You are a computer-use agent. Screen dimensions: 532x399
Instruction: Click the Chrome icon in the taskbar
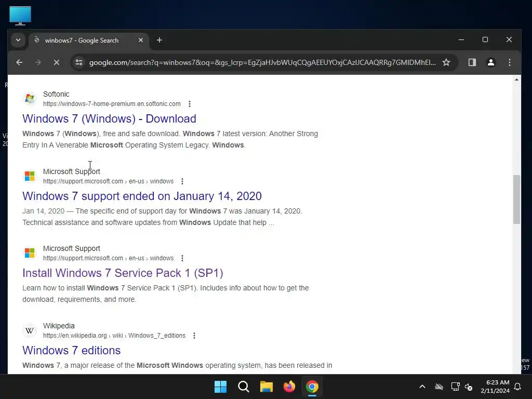tap(312, 387)
